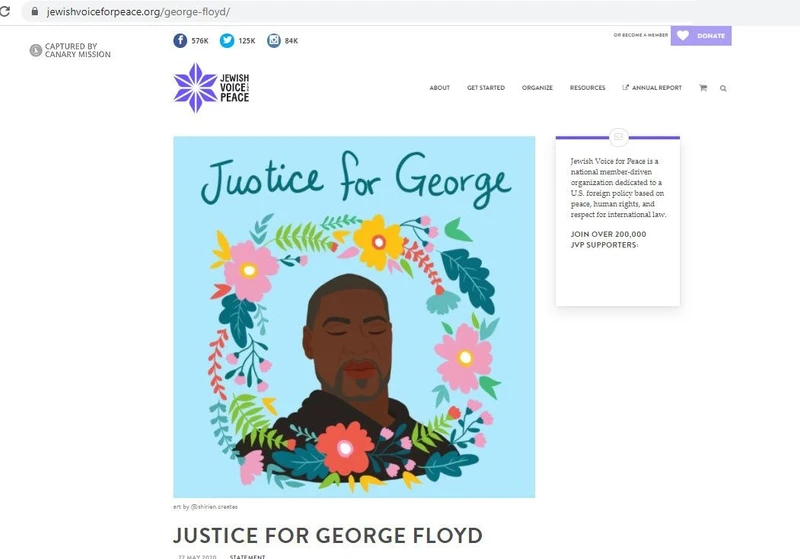The height and width of the screenshot is (559, 800).
Task: Click the Or Become a Member link
Action: point(640,35)
